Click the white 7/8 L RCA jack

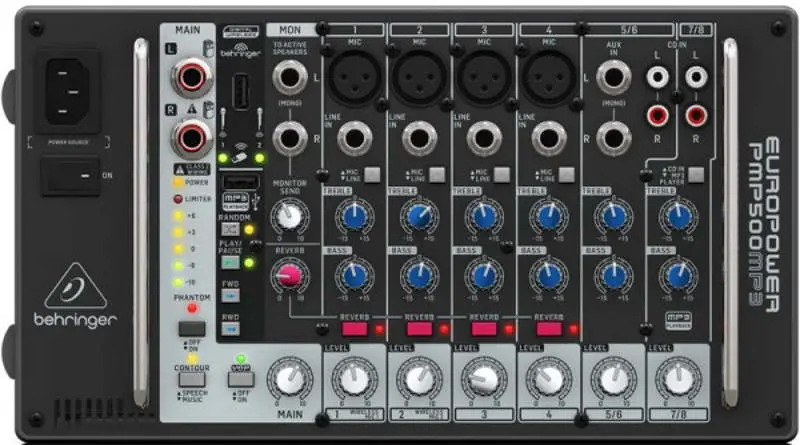tap(696, 78)
